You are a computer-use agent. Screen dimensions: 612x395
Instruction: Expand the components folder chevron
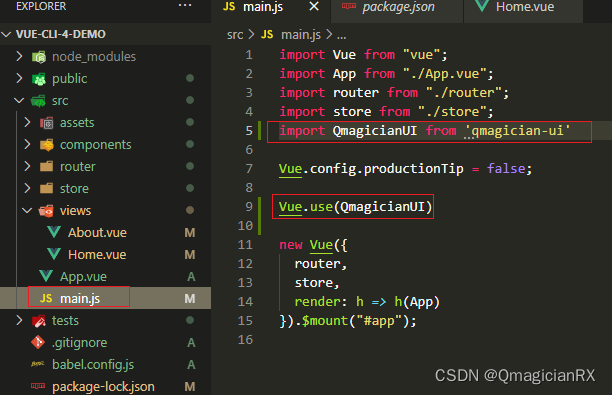(27, 144)
